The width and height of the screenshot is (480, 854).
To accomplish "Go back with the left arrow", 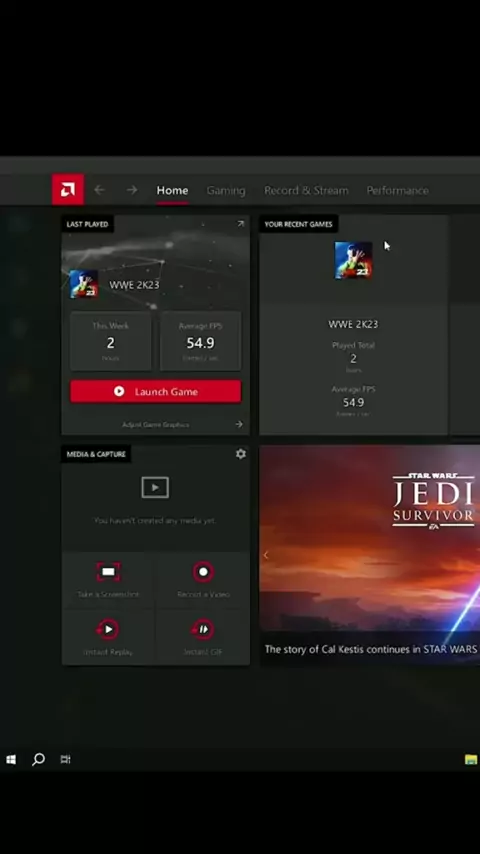I will click(x=99, y=190).
